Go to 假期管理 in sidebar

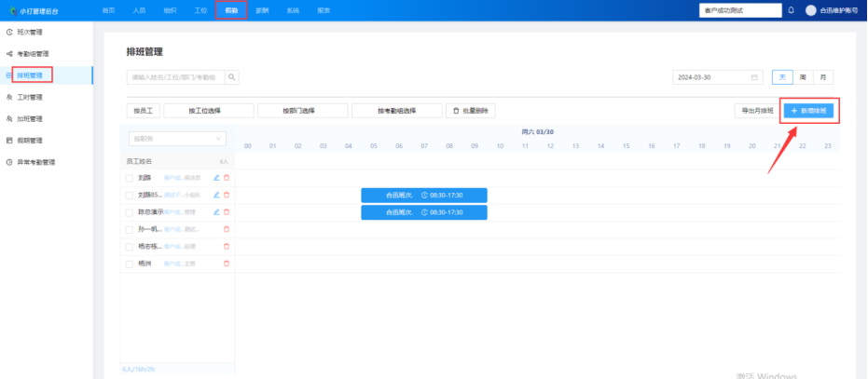pyautogui.click(x=47, y=141)
